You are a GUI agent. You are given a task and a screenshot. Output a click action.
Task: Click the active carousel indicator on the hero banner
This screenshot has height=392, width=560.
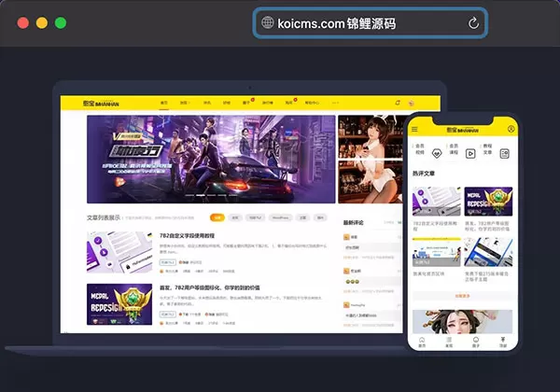tap(201, 195)
